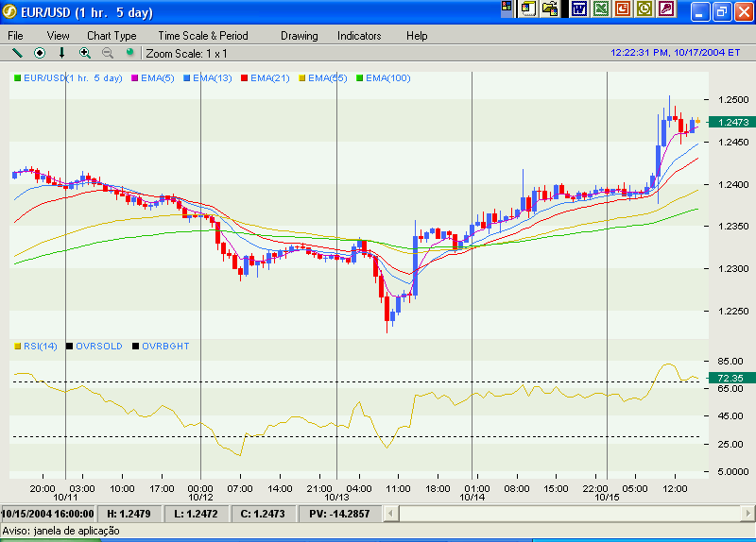Click the 1.2473 current price tag
The image size is (756, 542).
733,123
